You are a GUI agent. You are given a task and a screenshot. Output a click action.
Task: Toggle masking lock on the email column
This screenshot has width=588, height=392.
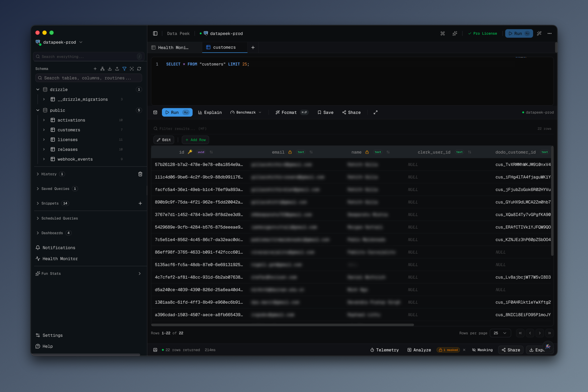[x=290, y=152]
